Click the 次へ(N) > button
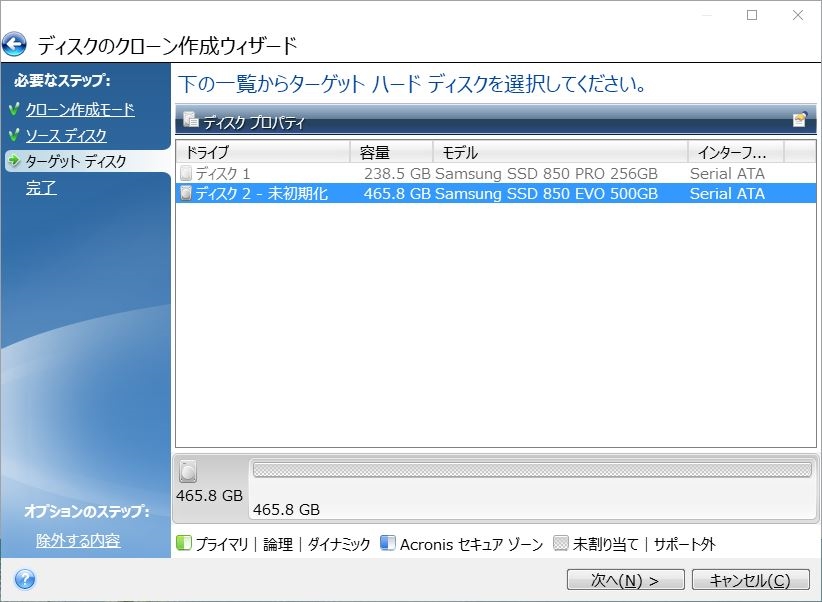 [625, 580]
